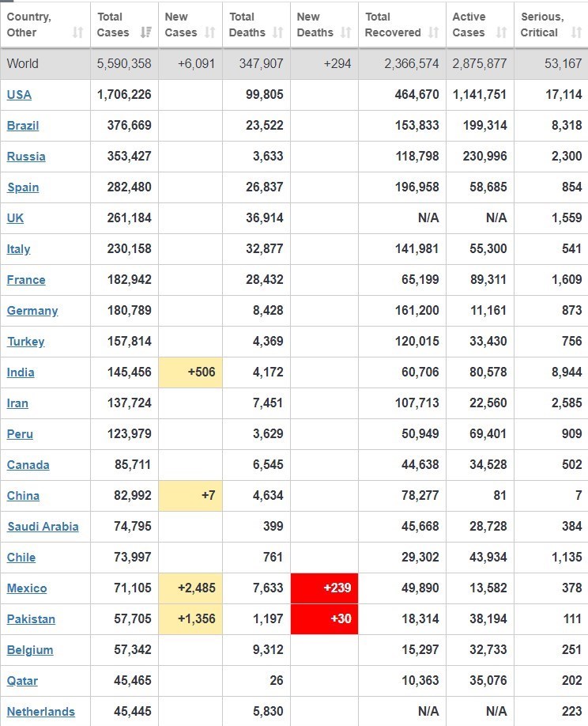Screen dimensions: 588x726
Task: Follow the Russia link
Action: (26, 157)
